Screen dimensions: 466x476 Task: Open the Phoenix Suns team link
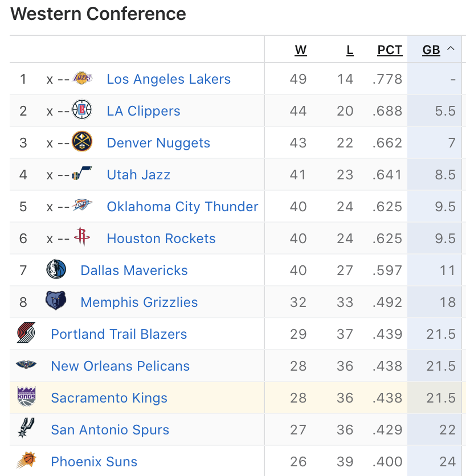(94, 462)
